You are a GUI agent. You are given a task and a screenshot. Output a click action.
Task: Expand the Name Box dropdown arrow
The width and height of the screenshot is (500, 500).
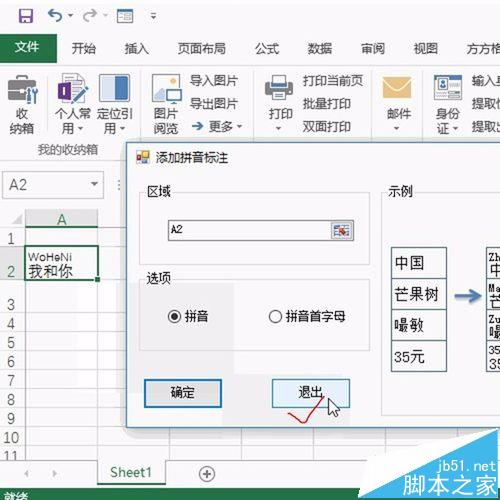[94, 184]
